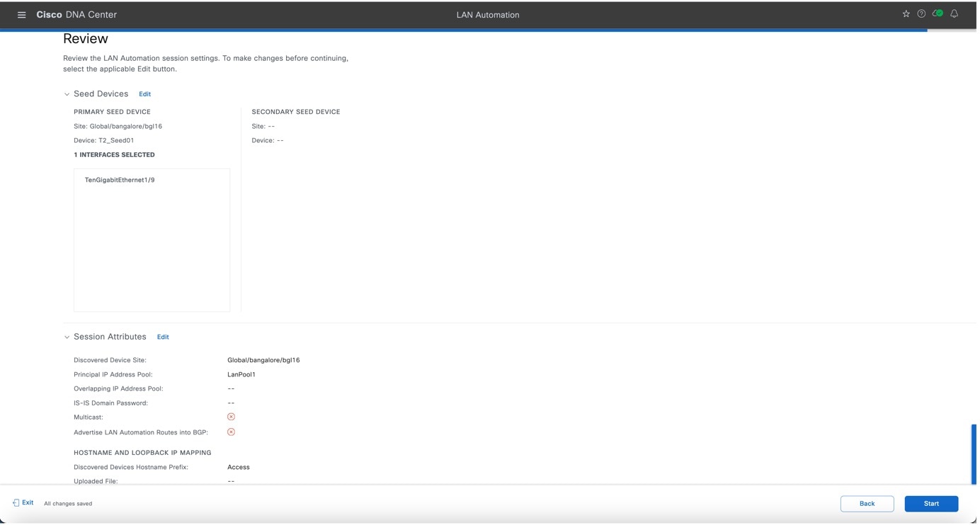Open the hamburger navigation menu
This screenshot has height=525, width=980.
click(22, 15)
